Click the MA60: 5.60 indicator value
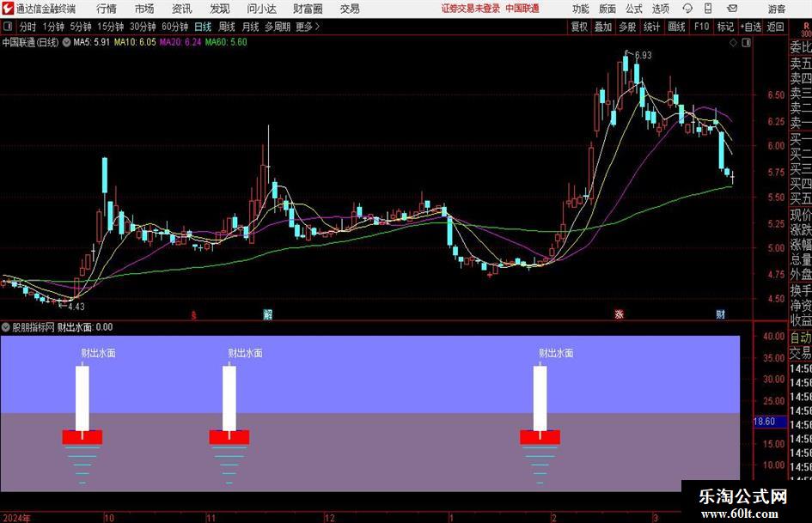The height and width of the screenshot is (523, 812). (x=226, y=42)
